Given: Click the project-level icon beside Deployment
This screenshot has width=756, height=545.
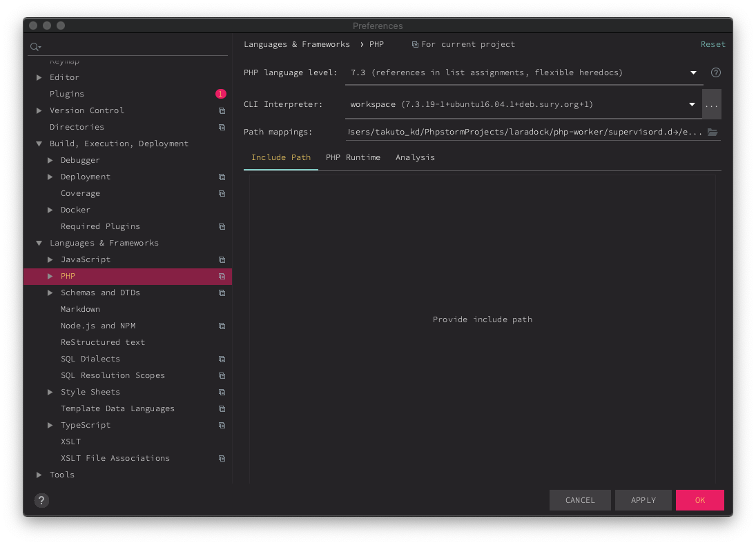Looking at the screenshot, I should pos(222,177).
